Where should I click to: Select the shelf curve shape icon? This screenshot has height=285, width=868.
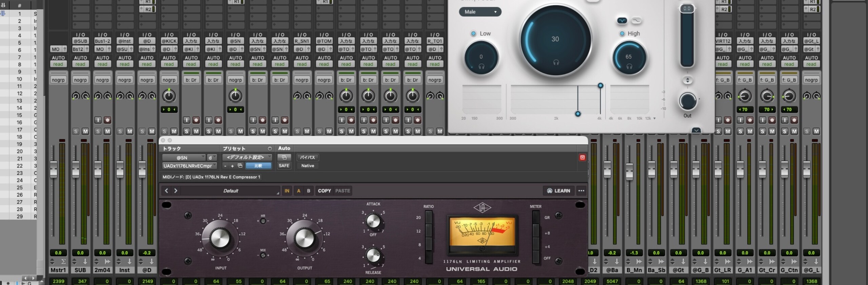[636, 21]
